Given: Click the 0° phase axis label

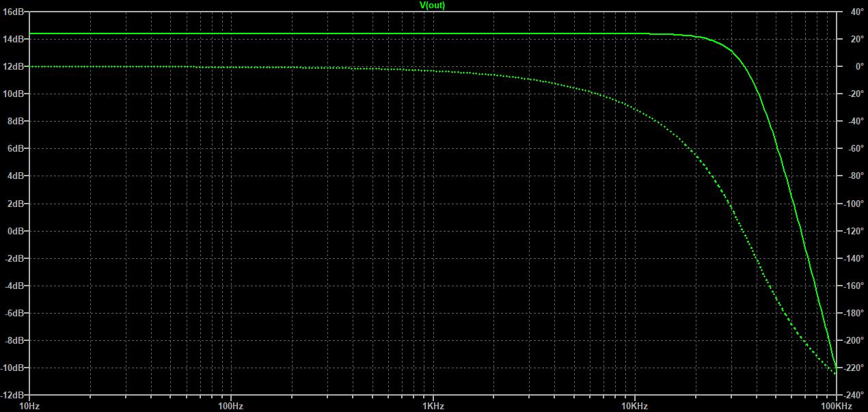Looking at the screenshot, I should [x=859, y=66].
